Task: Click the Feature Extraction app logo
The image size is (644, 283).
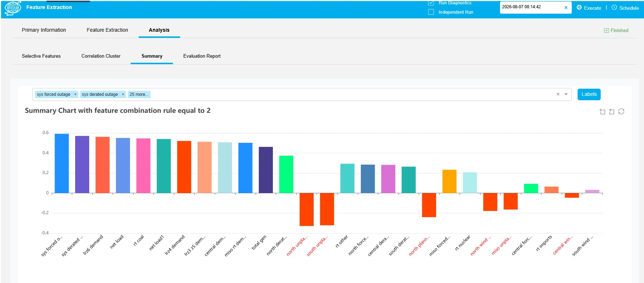Action: point(13,8)
